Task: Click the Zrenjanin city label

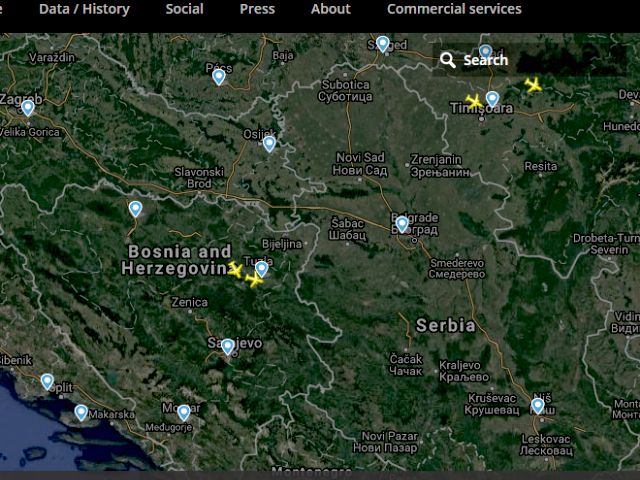Action: tap(440, 166)
